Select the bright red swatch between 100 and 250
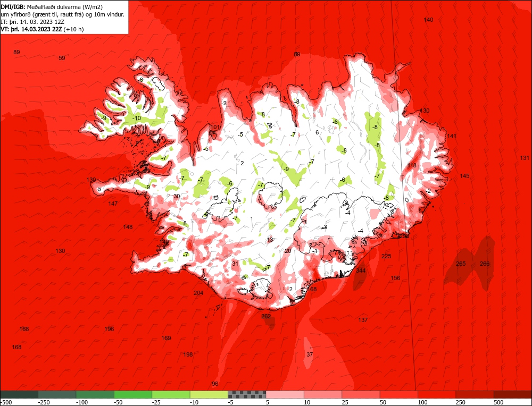The width and height of the screenshot is (532, 406). pyautogui.click(x=437, y=394)
